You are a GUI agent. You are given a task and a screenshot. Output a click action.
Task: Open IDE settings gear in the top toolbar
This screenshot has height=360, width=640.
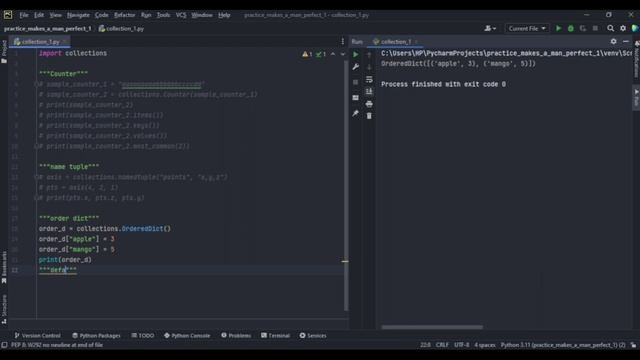pos(623,28)
